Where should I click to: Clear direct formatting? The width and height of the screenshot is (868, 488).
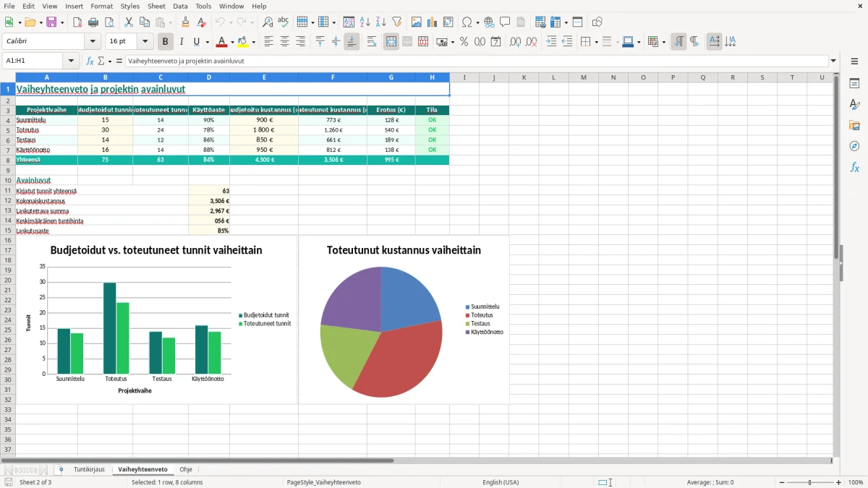tap(200, 22)
